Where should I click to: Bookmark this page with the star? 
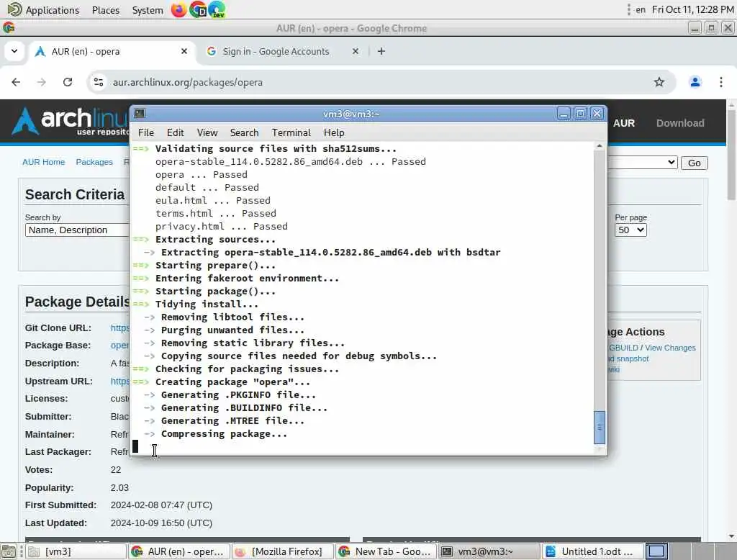(659, 82)
